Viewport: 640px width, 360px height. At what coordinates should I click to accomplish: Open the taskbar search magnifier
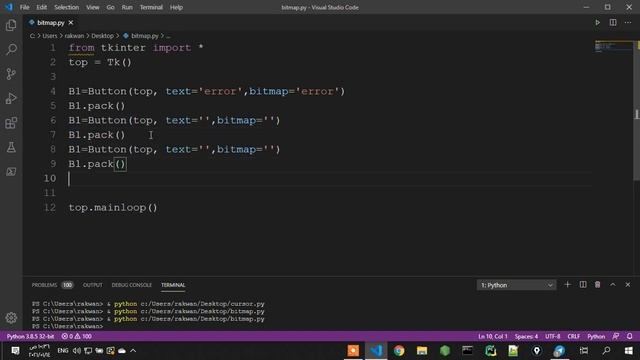606,351
